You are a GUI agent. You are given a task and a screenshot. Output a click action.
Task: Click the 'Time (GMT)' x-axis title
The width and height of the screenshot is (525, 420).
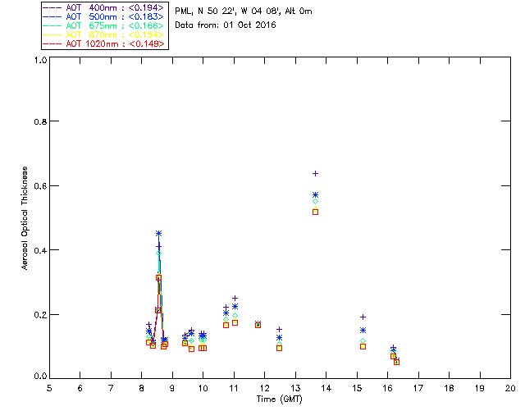[280, 399]
